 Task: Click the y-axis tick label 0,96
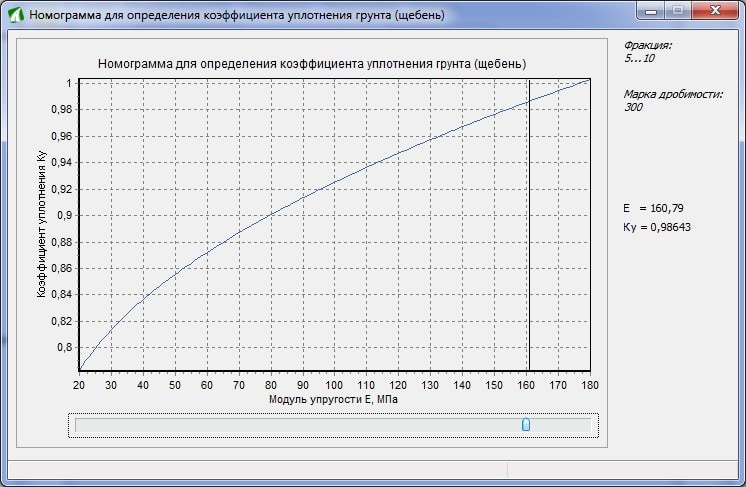[x=62, y=136]
